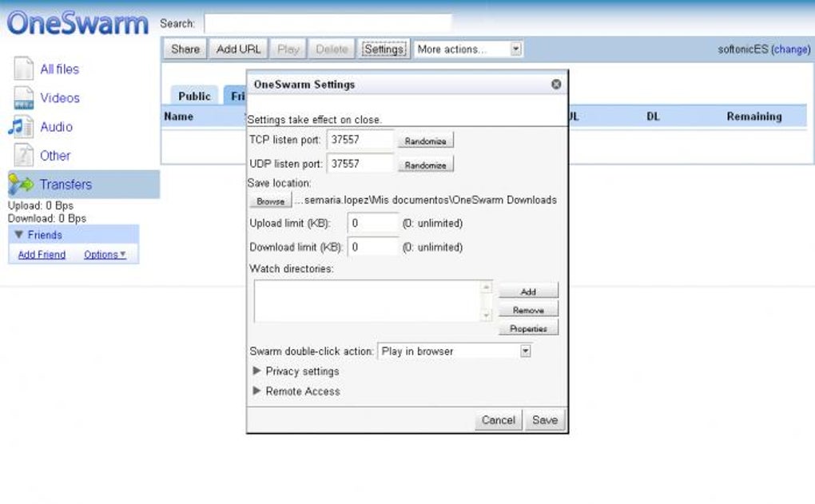Save the settings

545,420
